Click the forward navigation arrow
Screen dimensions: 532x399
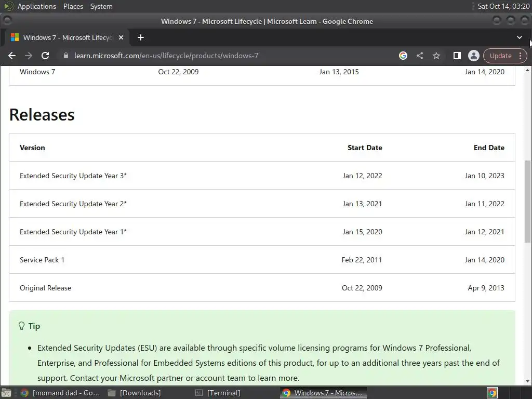29,56
